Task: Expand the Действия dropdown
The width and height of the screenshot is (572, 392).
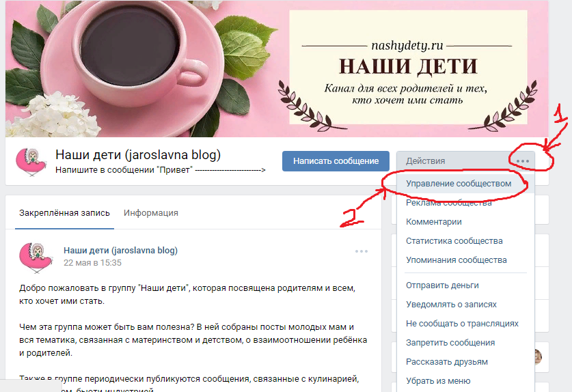Action: pos(465,160)
